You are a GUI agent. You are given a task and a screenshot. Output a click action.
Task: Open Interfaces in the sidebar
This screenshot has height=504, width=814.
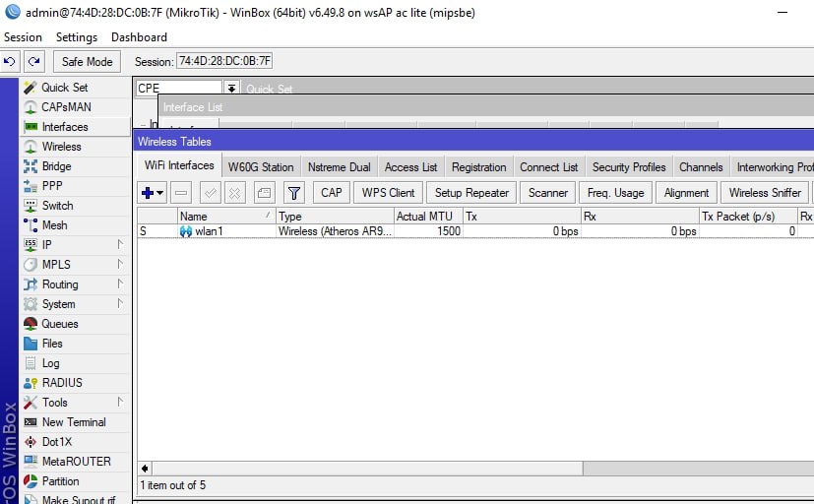tap(75, 127)
